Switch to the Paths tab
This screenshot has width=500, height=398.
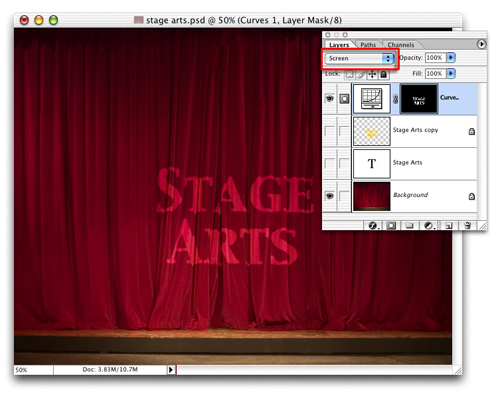click(368, 45)
